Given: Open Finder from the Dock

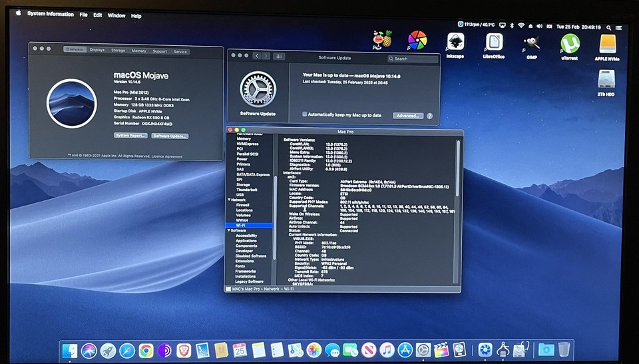Looking at the screenshot, I should click(x=70, y=351).
